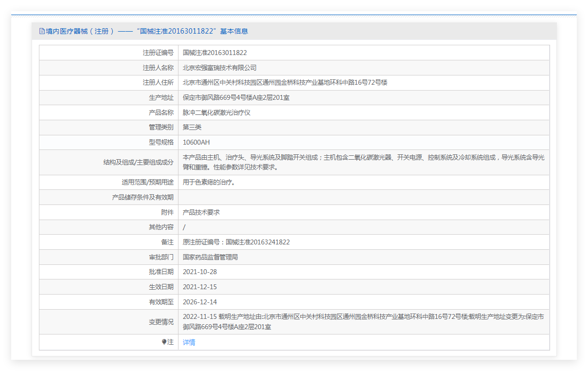Image resolution: width=588 pixels, height=371 pixels.
Task: Click intended use text 用于色素痣的治疗
Action: tap(209, 183)
